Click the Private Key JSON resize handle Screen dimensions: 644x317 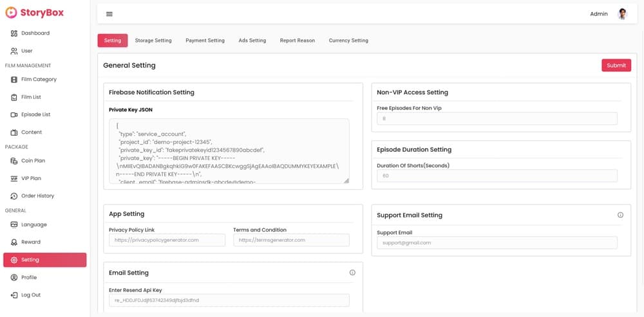tap(346, 181)
